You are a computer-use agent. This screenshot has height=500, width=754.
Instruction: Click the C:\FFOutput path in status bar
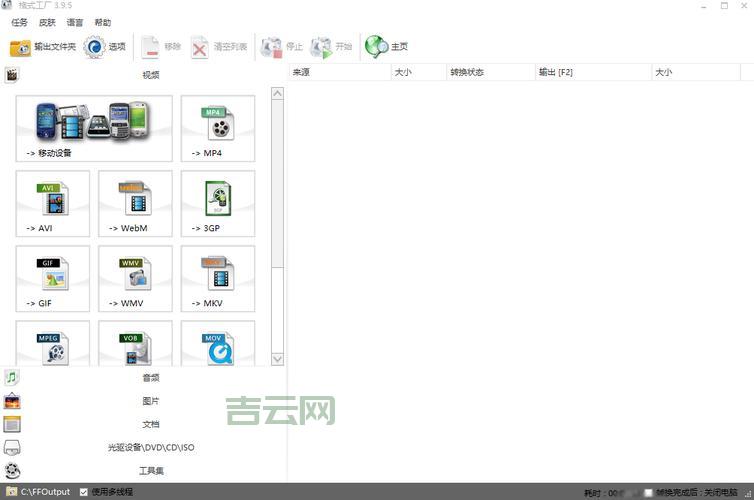(45, 492)
